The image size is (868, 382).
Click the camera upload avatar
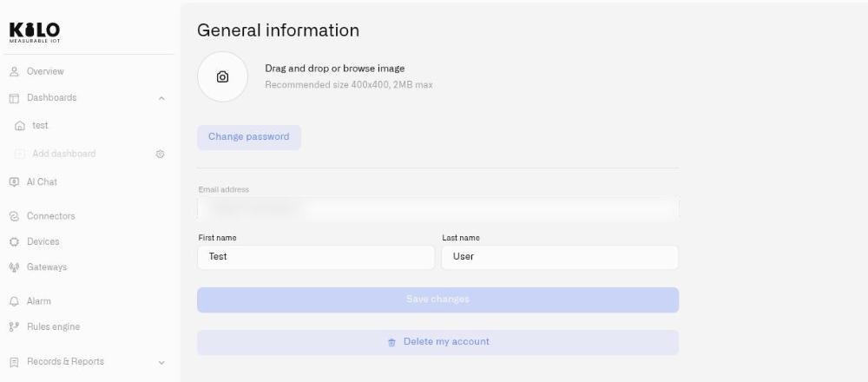(x=222, y=77)
